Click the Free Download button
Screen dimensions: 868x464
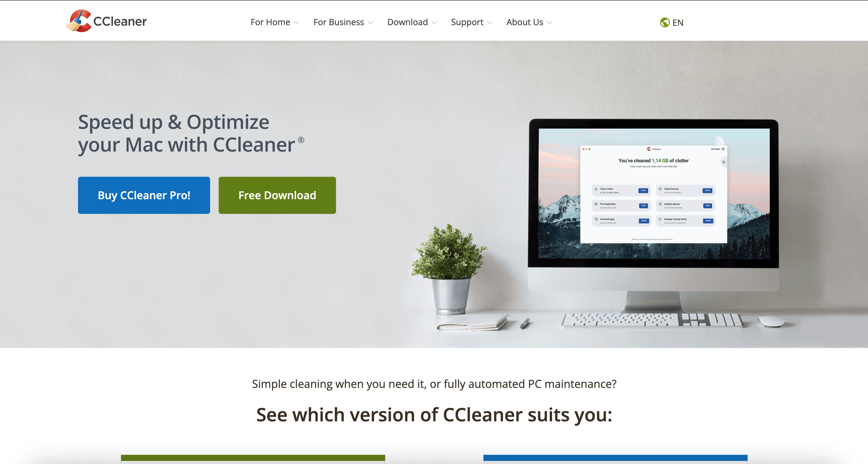click(x=277, y=195)
